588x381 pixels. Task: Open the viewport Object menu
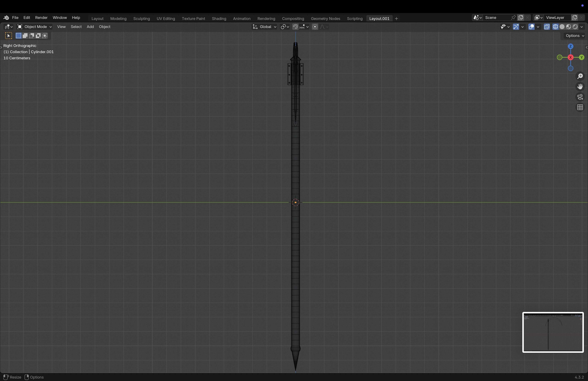pyautogui.click(x=105, y=27)
